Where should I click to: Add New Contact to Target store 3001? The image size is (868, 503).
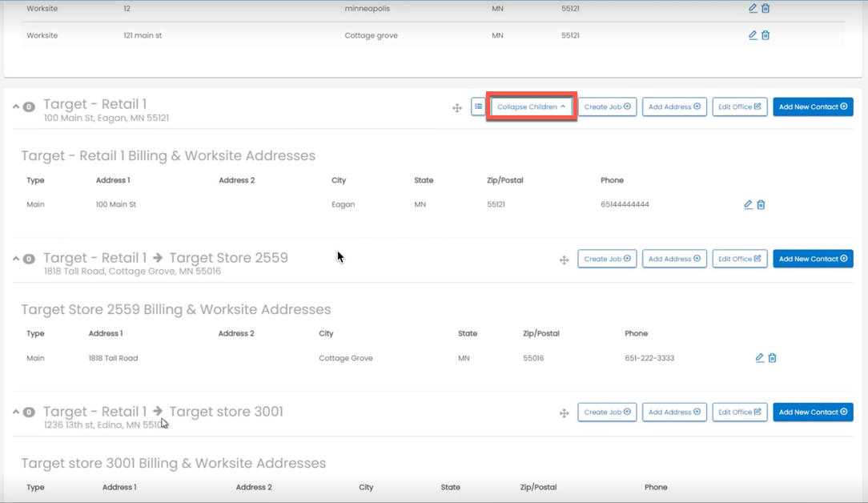(813, 412)
